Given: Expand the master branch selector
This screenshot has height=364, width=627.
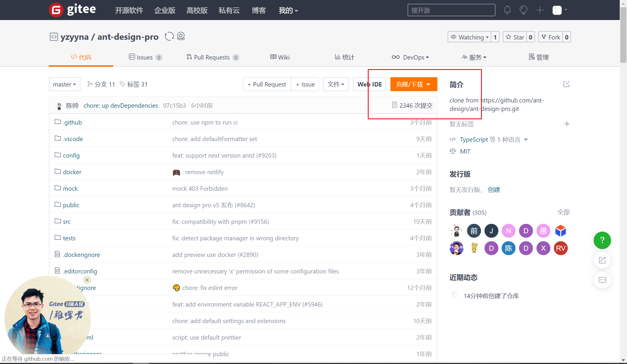Looking at the screenshot, I should click(x=64, y=84).
